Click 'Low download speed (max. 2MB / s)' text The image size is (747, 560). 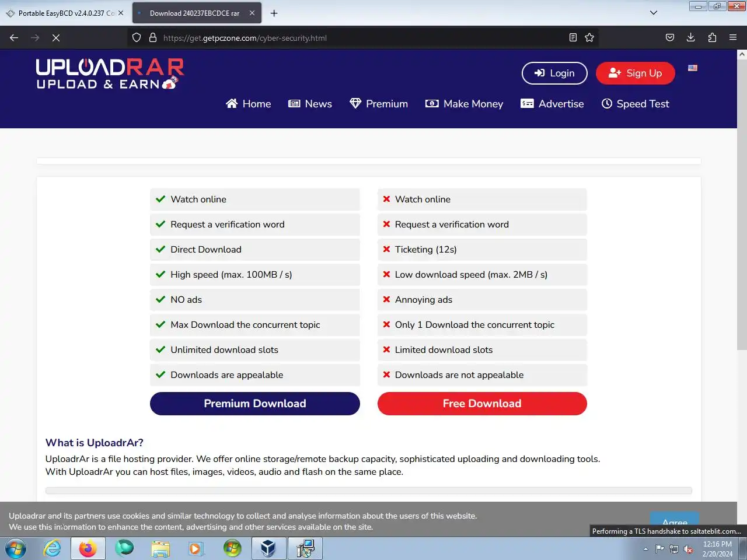[x=471, y=275]
